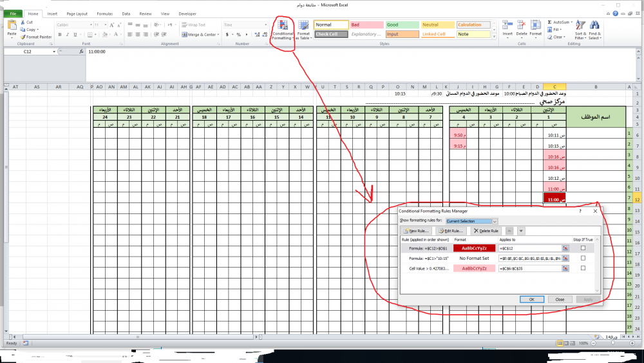Click the AutoSum icon
The width and height of the screenshot is (644, 363).
(550, 22)
